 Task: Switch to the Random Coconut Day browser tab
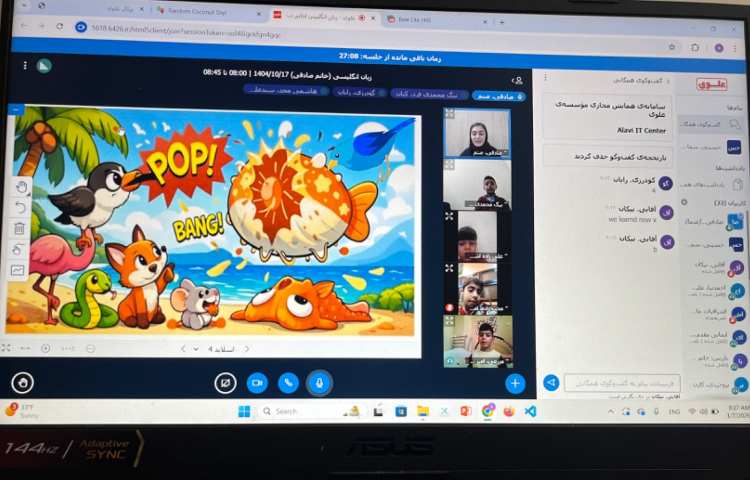pos(208,12)
